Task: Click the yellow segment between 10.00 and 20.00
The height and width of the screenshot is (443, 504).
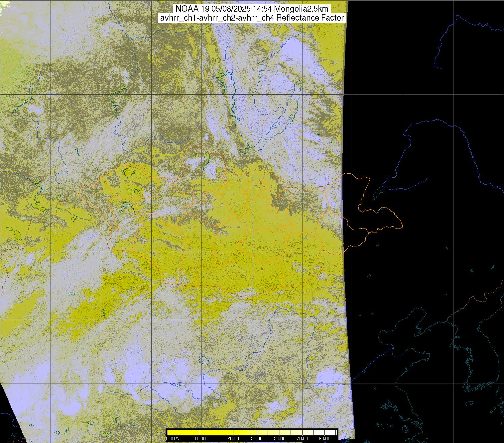Action: (216, 432)
